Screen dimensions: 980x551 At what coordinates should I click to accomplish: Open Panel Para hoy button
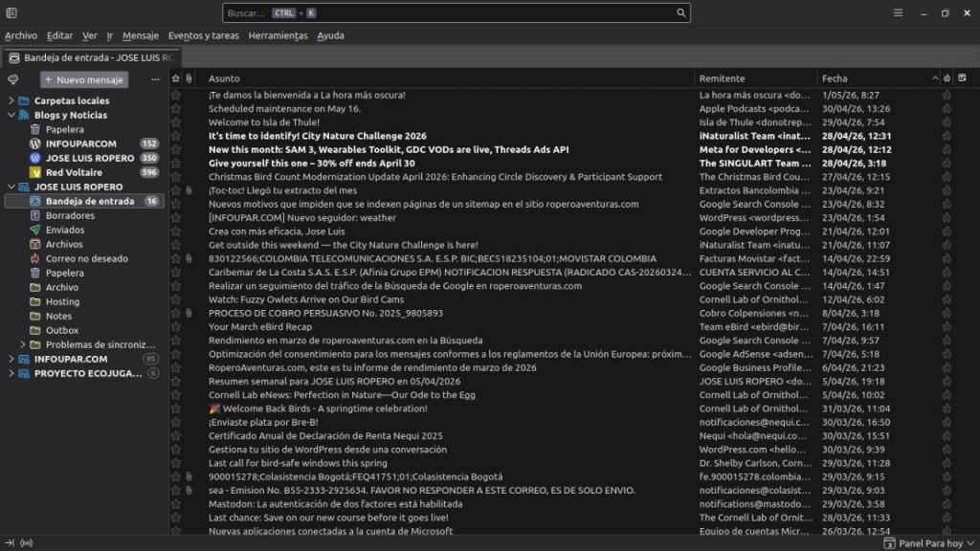click(929, 543)
